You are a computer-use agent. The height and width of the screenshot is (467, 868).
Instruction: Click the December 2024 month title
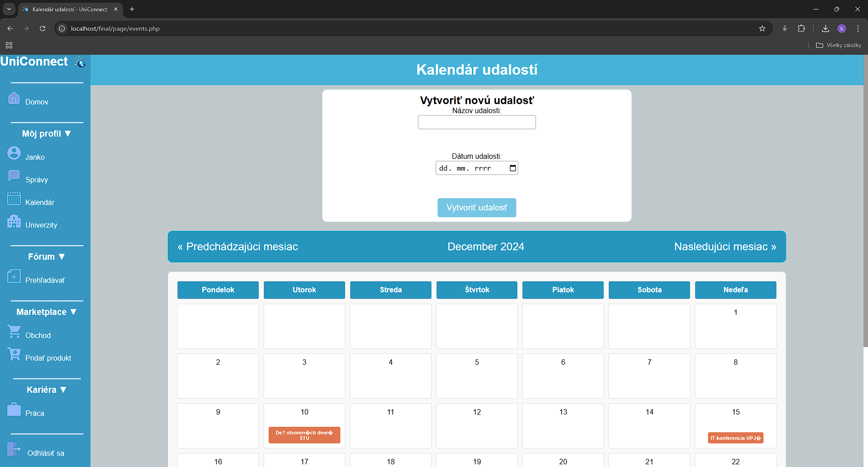486,247
